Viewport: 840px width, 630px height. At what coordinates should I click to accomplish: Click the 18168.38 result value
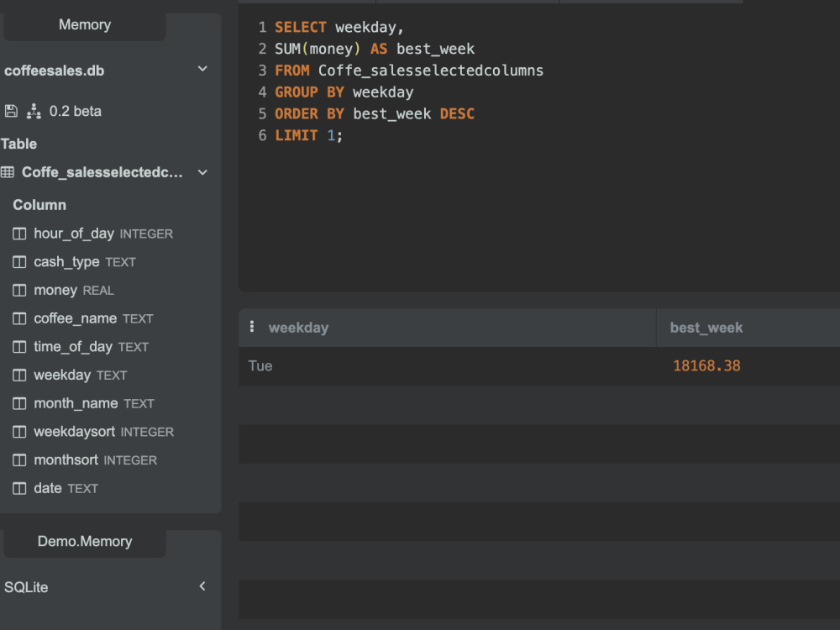pos(706,366)
